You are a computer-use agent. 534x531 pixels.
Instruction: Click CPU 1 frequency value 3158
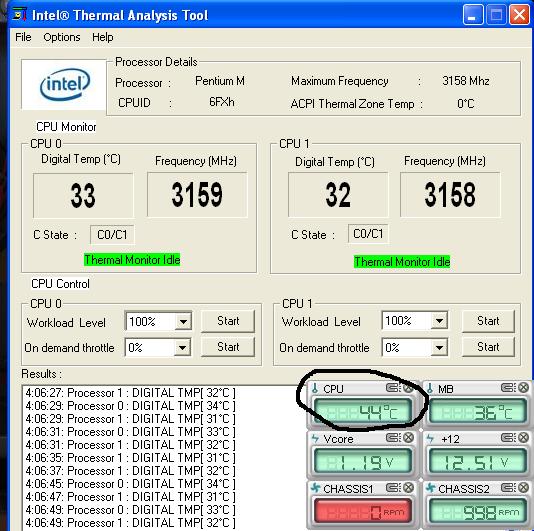pyautogui.click(x=450, y=194)
